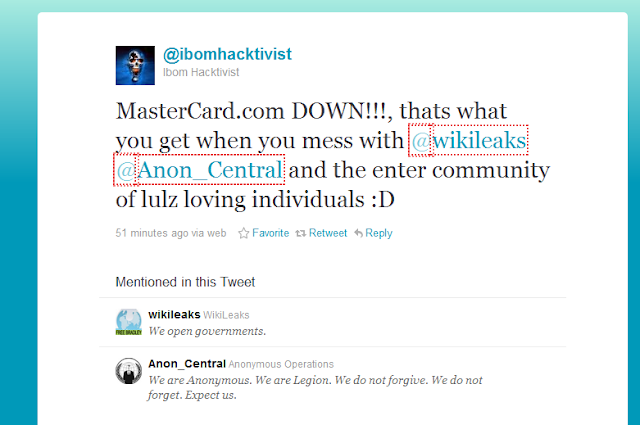Open wikileaks username in mentioned list

[x=174, y=315]
